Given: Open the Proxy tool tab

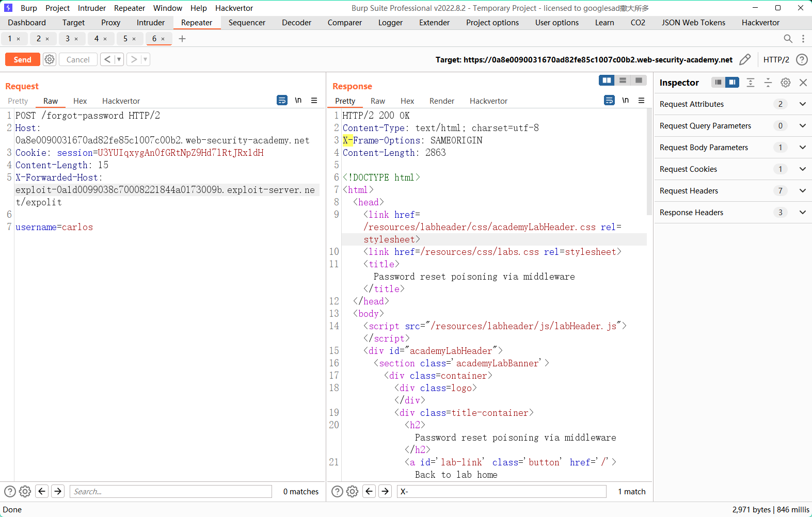Looking at the screenshot, I should pos(110,23).
